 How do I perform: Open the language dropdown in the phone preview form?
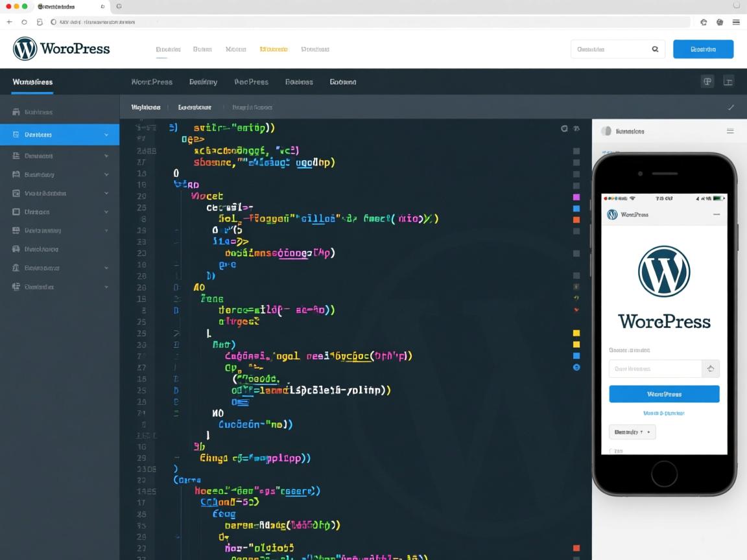tap(632, 432)
